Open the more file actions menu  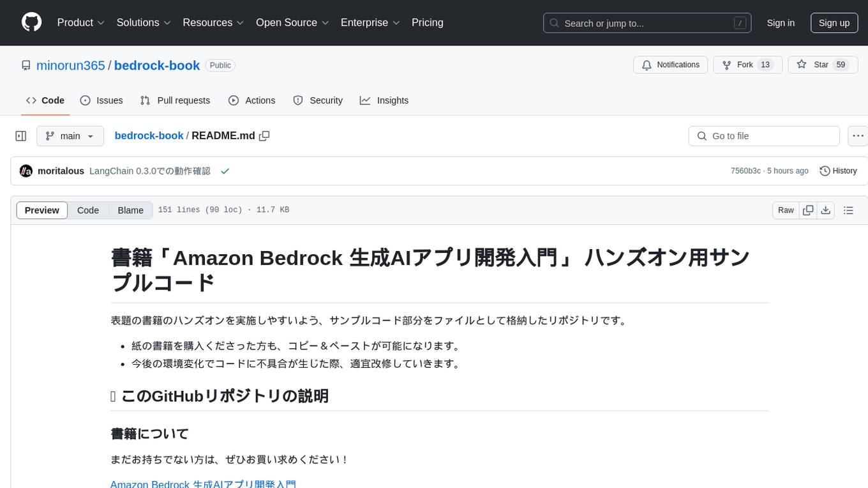coord(858,136)
